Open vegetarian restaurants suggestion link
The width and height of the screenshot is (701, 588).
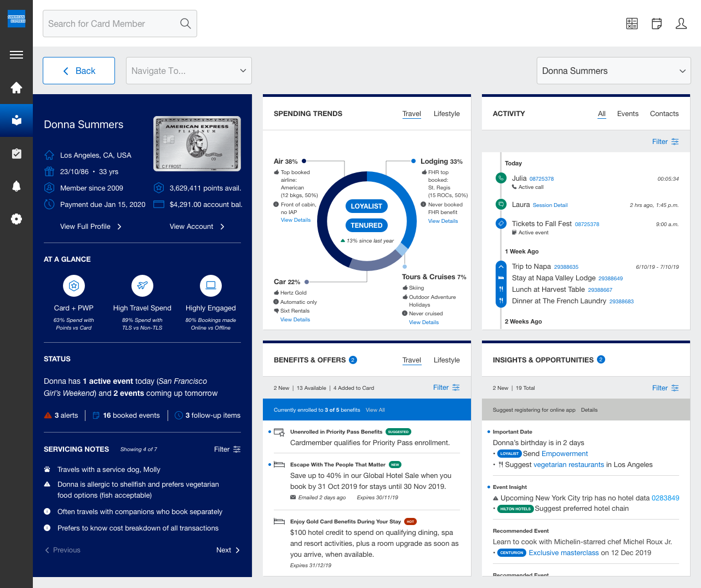coord(569,465)
